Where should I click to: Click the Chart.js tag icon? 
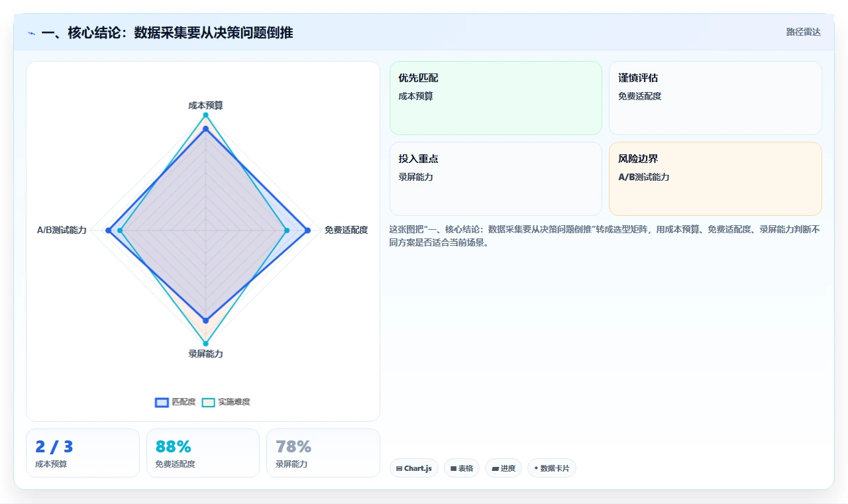[399, 468]
